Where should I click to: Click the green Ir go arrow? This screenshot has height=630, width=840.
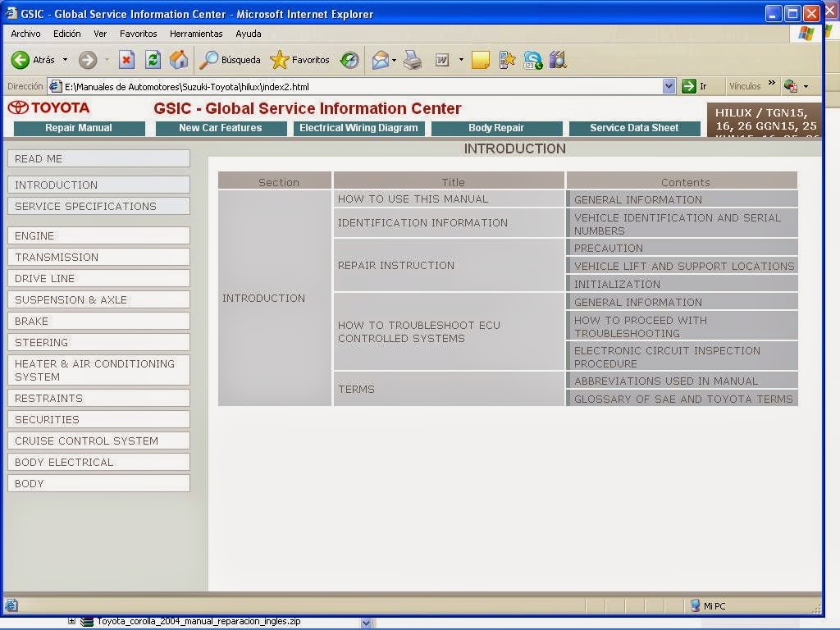(x=688, y=85)
